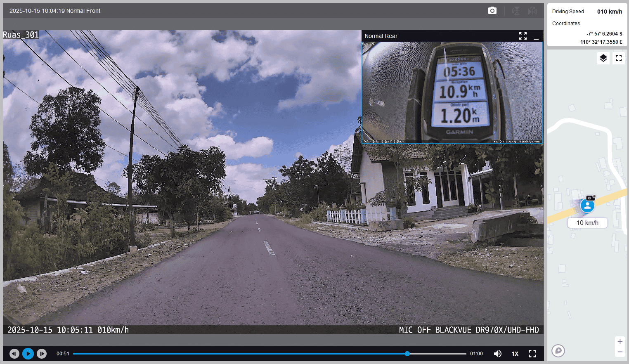Minimize the Normal Rear picture-in-picture window
The height and width of the screenshot is (364, 629).
536,36
